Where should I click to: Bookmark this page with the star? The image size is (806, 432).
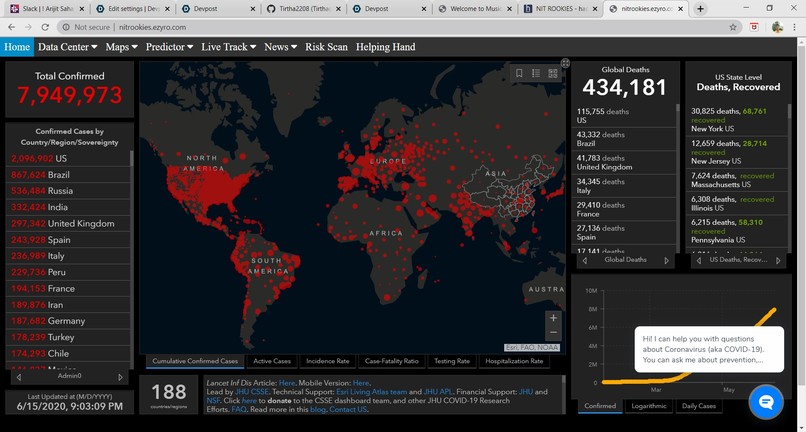(733, 27)
